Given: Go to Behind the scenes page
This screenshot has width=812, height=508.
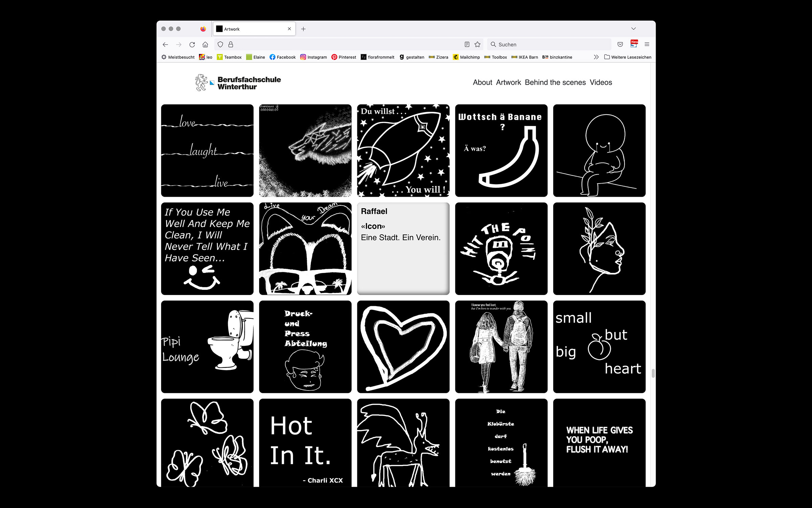Looking at the screenshot, I should [x=555, y=82].
